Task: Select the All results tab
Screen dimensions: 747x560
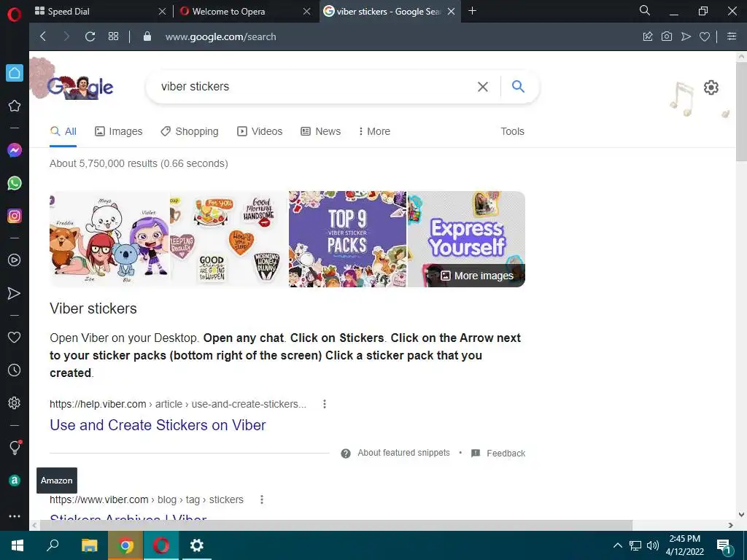Action: click(63, 131)
